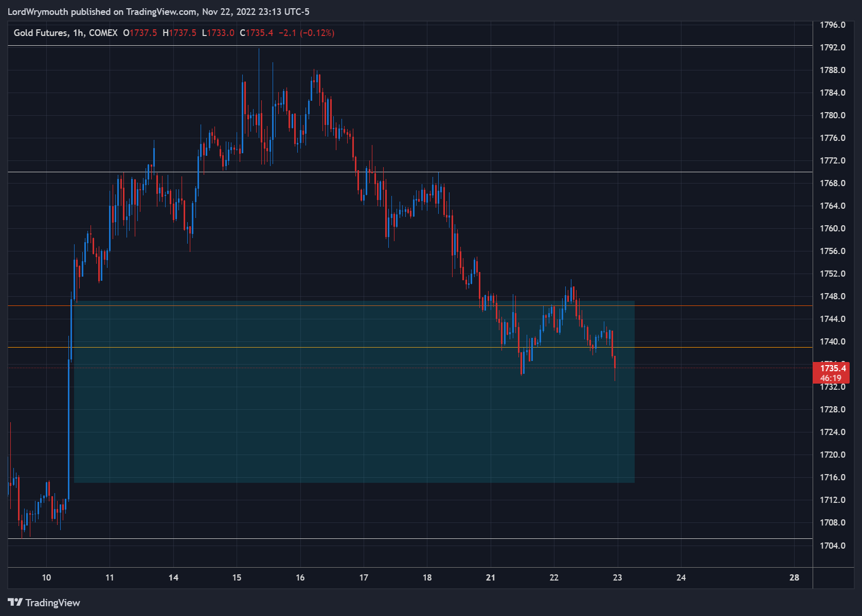Click the 1772.0 price axis label
The image size is (862, 616).
(x=833, y=160)
